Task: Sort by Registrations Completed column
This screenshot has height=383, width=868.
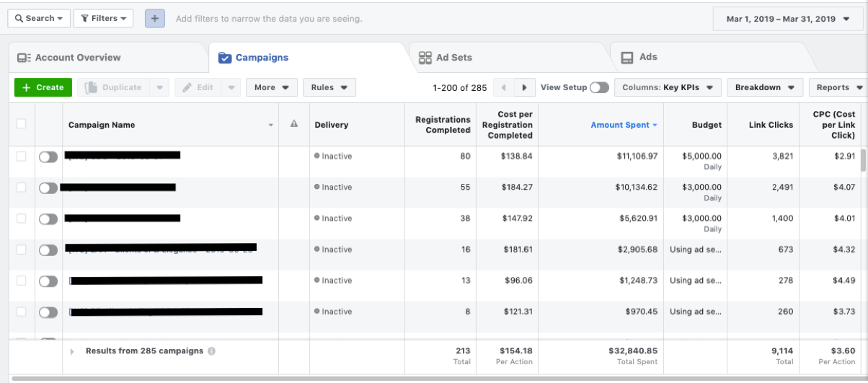Action: [x=440, y=125]
